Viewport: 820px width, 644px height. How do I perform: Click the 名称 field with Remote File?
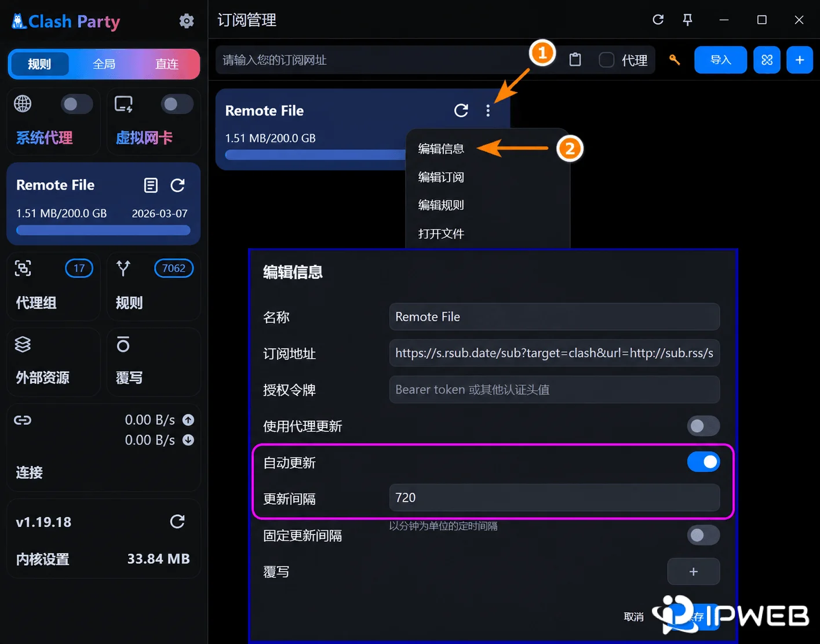click(555, 316)
